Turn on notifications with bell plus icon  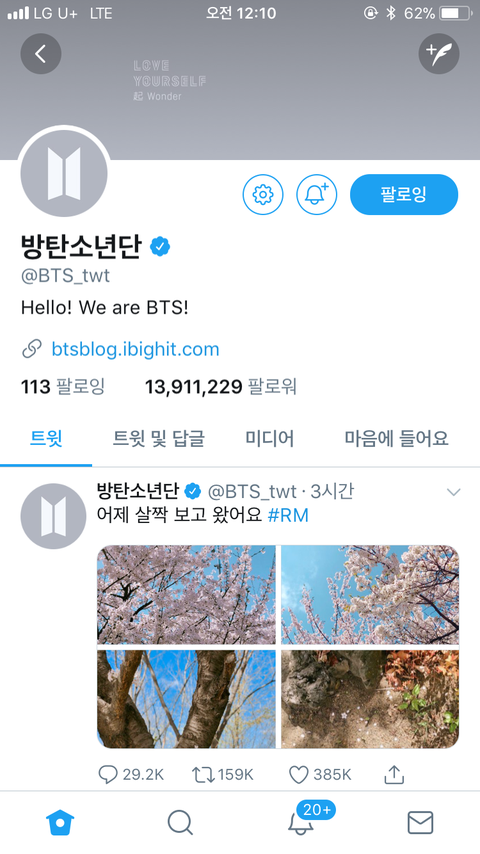click(x=317, y=194)
